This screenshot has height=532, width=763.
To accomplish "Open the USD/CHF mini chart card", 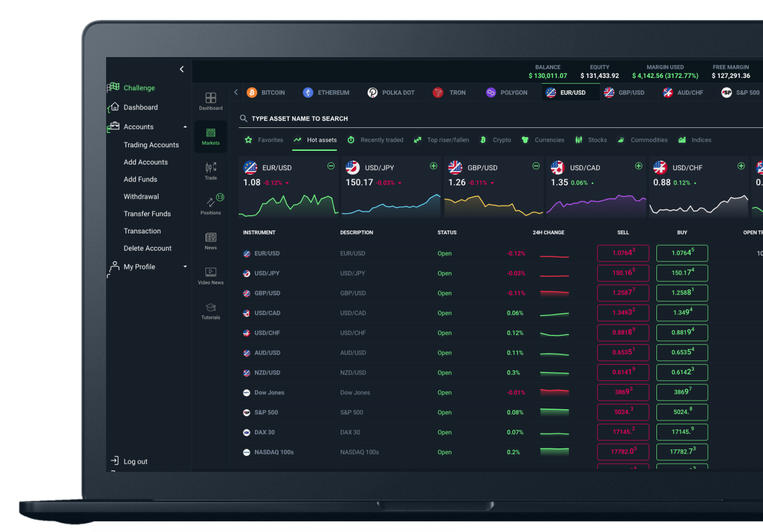I will [x=698, y=187].
